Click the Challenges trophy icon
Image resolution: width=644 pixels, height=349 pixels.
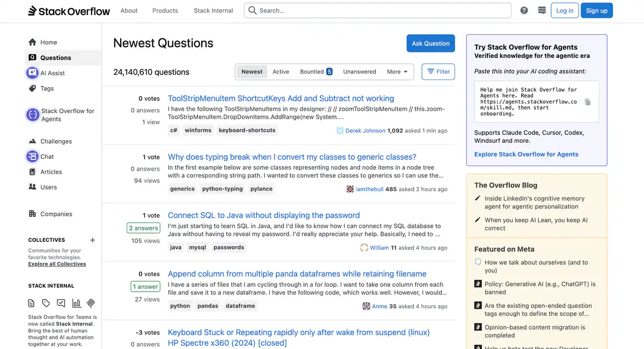[32, 141]
